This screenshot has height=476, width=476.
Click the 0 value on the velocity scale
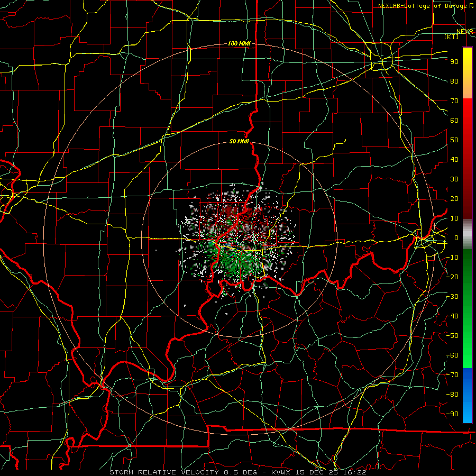456,238
